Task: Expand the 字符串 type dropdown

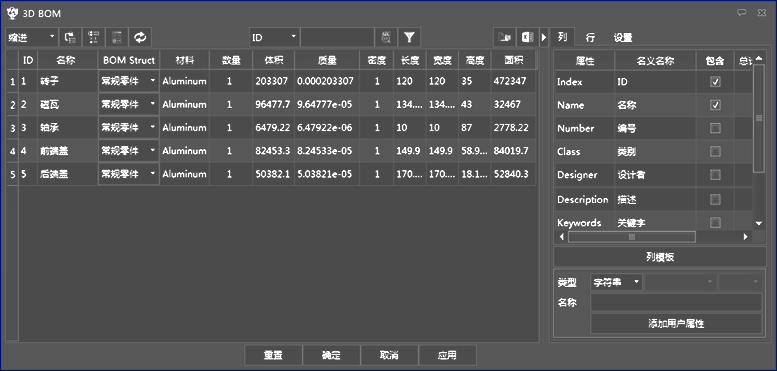Action: tap(616, 282)
